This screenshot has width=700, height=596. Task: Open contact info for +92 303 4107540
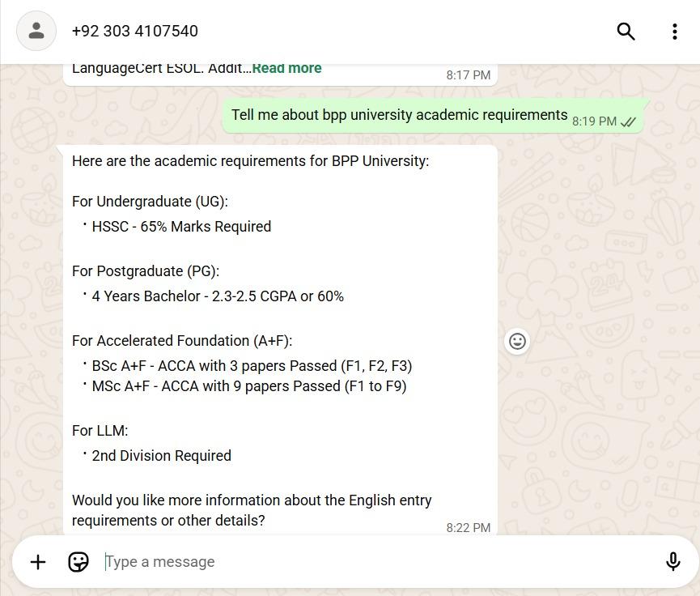pyautogui.click(x=135, y=31)
